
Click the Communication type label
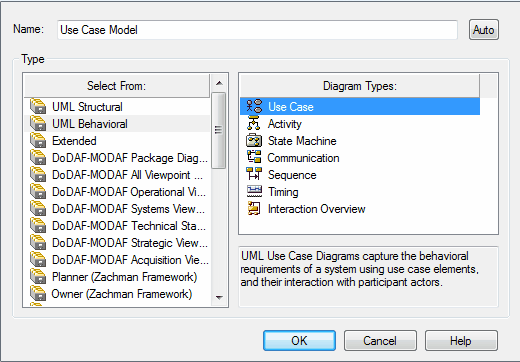303,158
